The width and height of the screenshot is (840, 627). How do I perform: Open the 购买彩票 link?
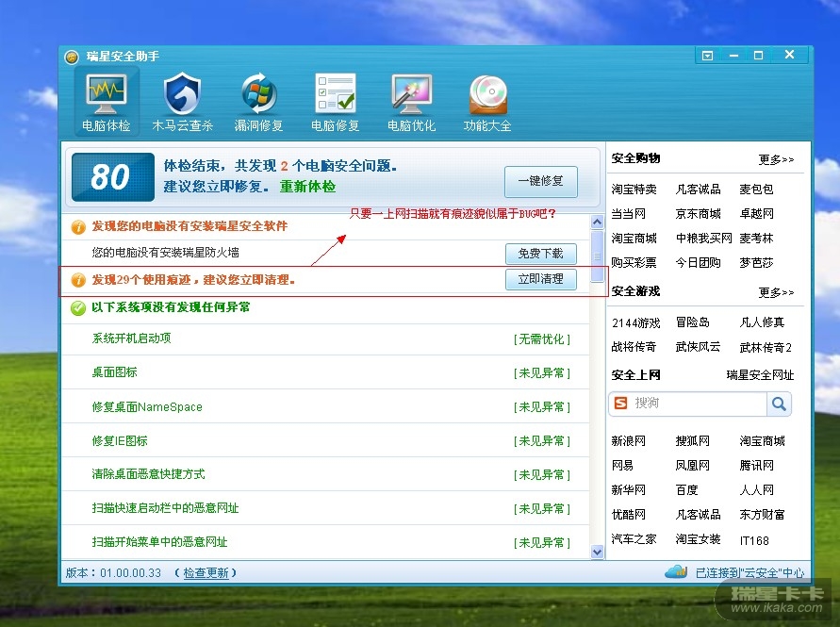point(634,263)
